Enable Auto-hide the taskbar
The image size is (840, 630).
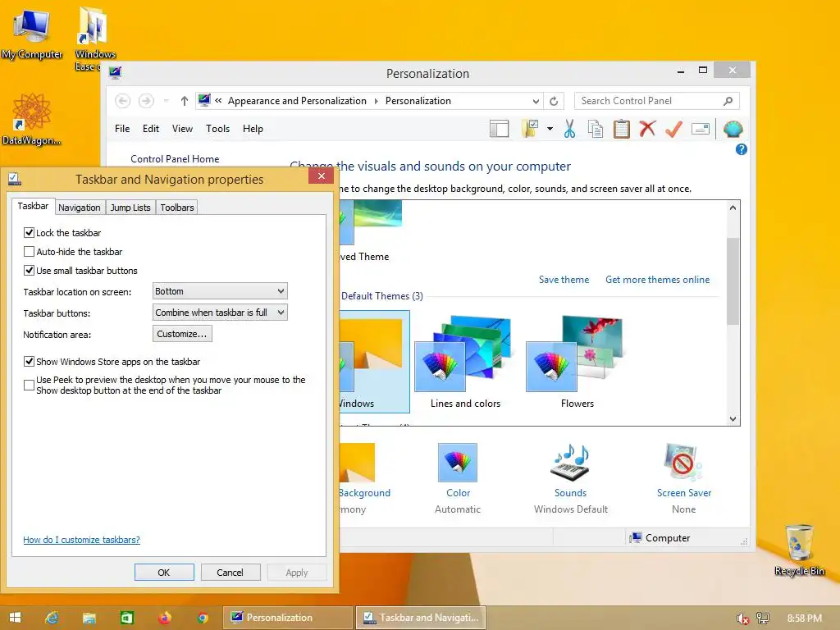pyautogui.click(x=29, y=251)
